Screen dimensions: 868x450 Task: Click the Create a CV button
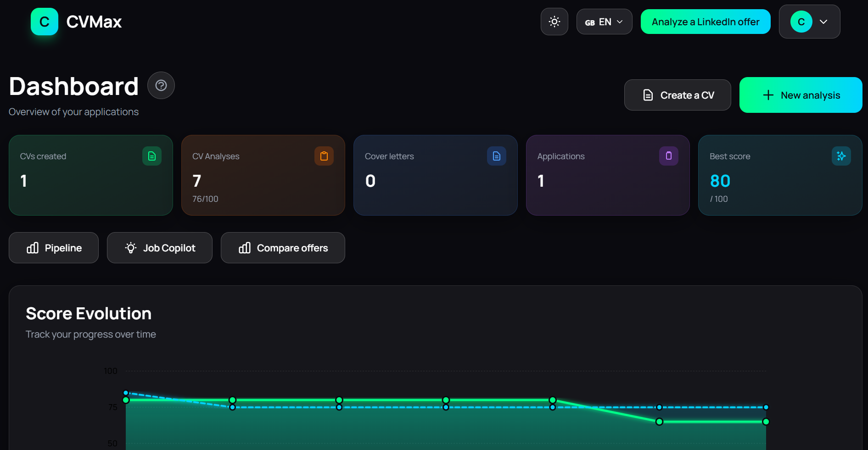coord(678,95)
